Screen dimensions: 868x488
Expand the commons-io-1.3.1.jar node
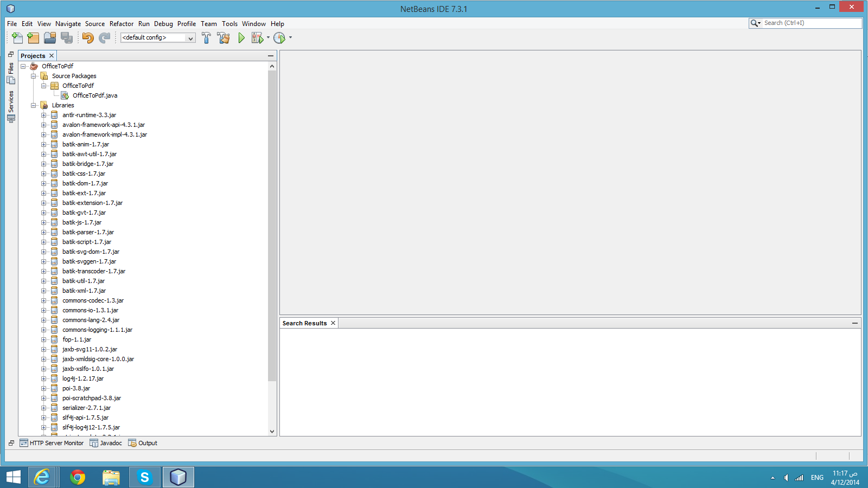click(x=44, y=310)
